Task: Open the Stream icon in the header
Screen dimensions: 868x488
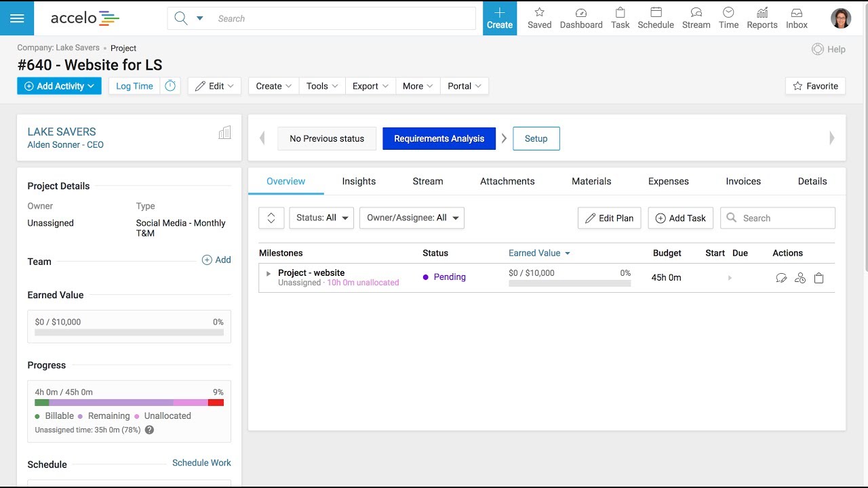Action: click(696, 18)
